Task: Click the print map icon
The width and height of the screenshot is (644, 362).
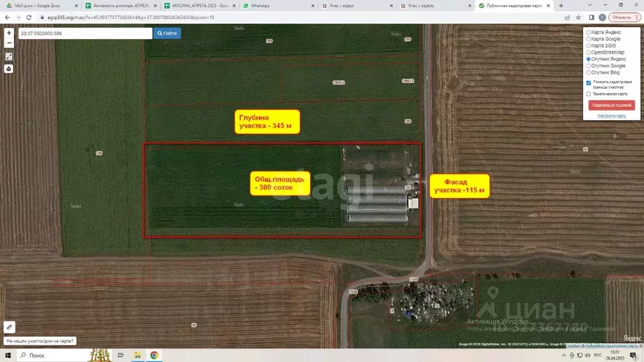Action: click(x=9, y=69)
